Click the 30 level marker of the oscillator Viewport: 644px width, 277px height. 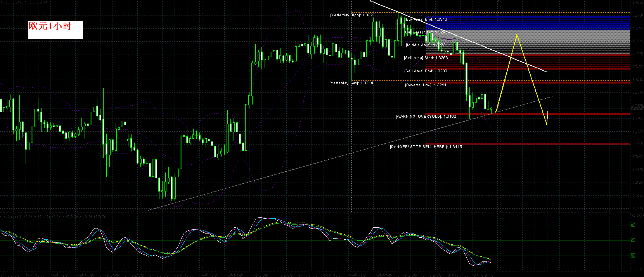coord(633,256)
